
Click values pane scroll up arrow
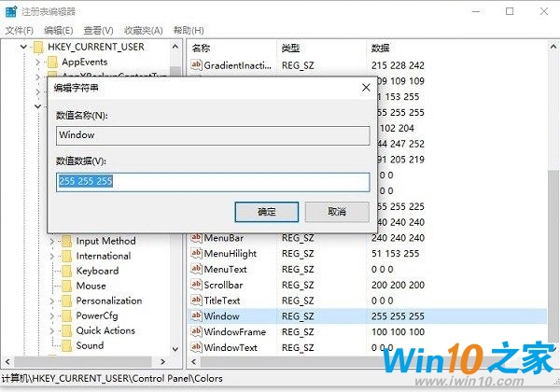pyautogui.click(x=553, y=47)
